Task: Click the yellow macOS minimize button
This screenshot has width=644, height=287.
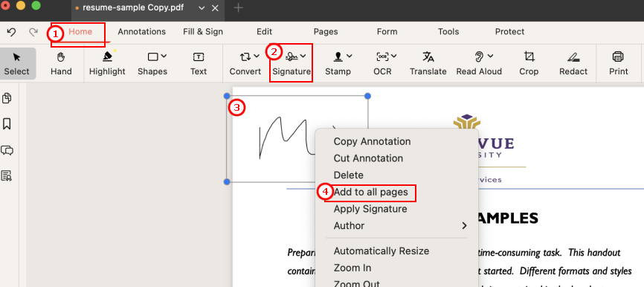Action: 21,6
